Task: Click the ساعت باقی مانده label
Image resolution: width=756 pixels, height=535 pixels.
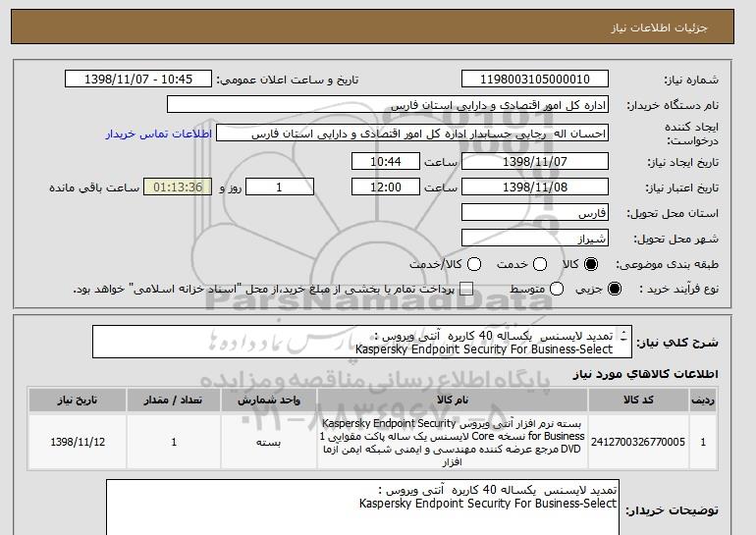Action: click(94, 187)
